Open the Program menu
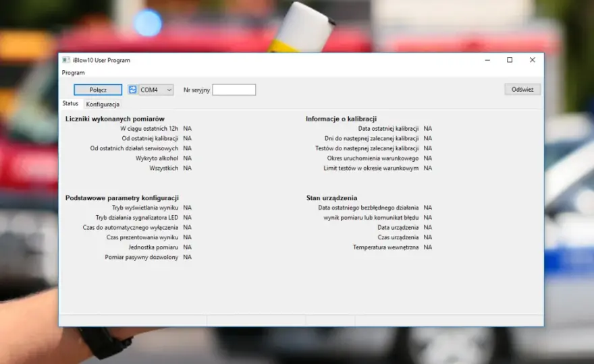 click(73, 73)
